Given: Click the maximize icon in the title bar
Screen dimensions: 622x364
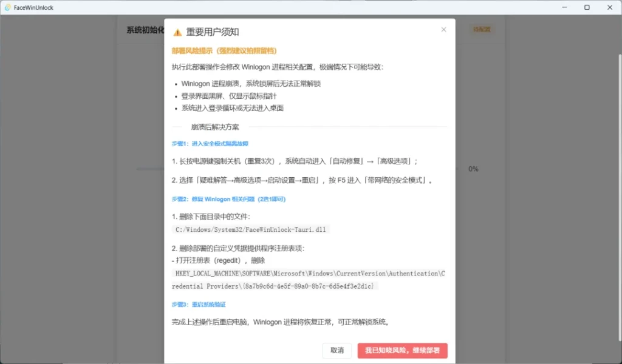Looking at the screenshot, I should click(587, 7).
